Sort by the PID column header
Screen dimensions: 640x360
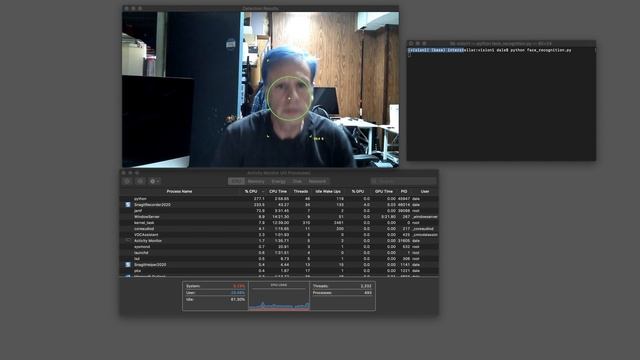(x=404, y=191)
